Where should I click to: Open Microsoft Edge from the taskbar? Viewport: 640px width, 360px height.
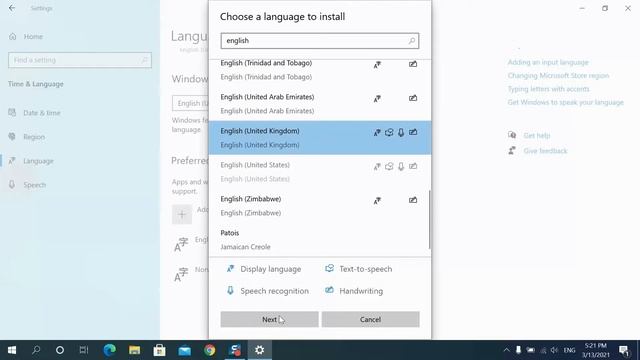tap(109, 350)
